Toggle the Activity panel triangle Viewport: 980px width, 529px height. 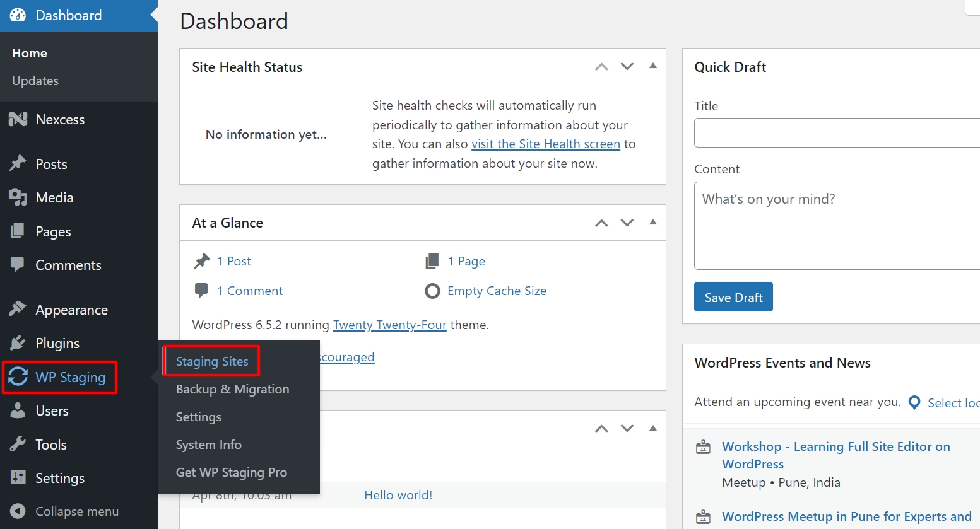653,428
